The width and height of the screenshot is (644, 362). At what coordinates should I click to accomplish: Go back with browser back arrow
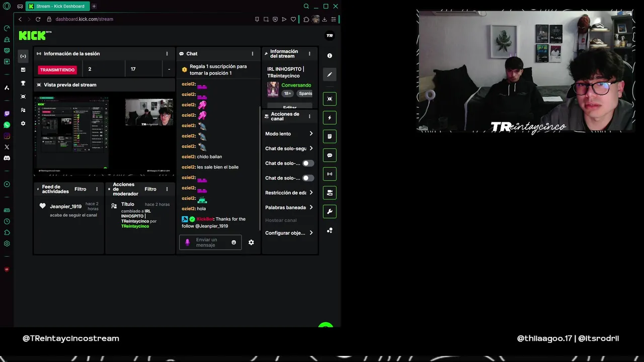coord(20,19)
